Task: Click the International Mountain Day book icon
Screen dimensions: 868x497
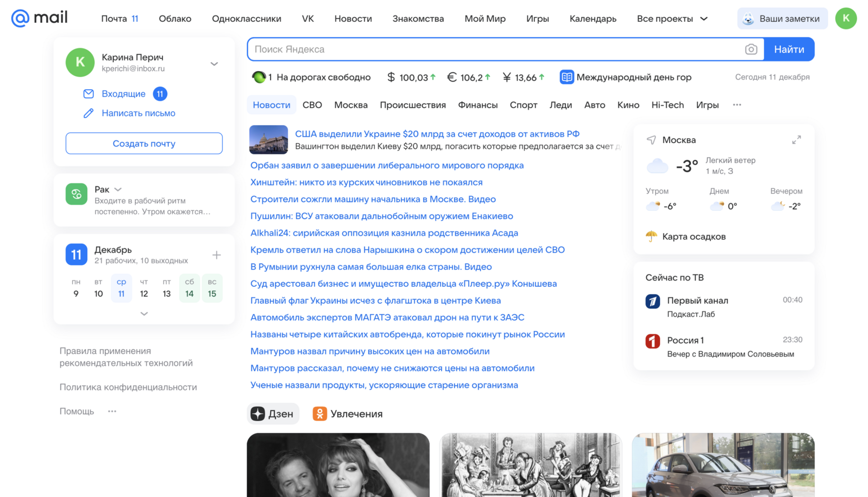Action: tap(567, 77)
